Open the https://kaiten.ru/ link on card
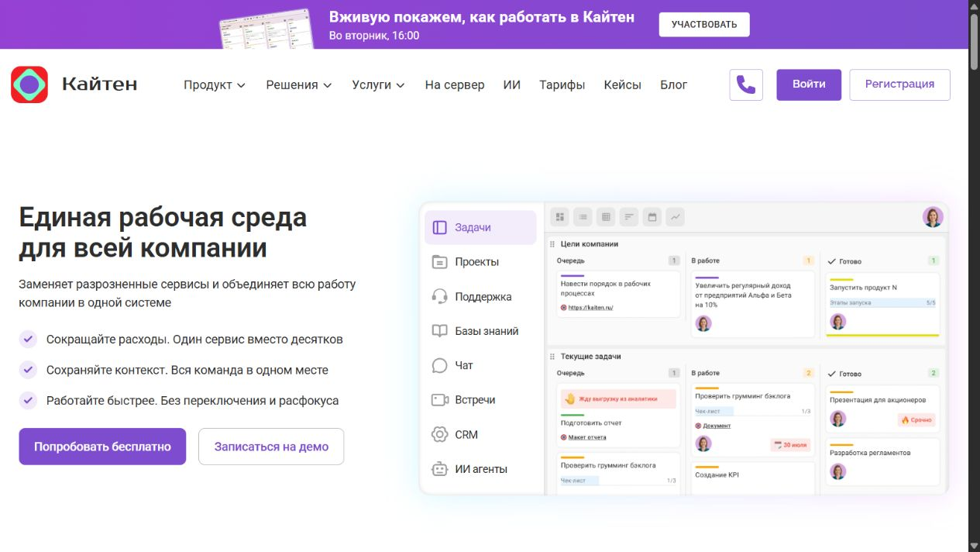 tap(590, 308)
